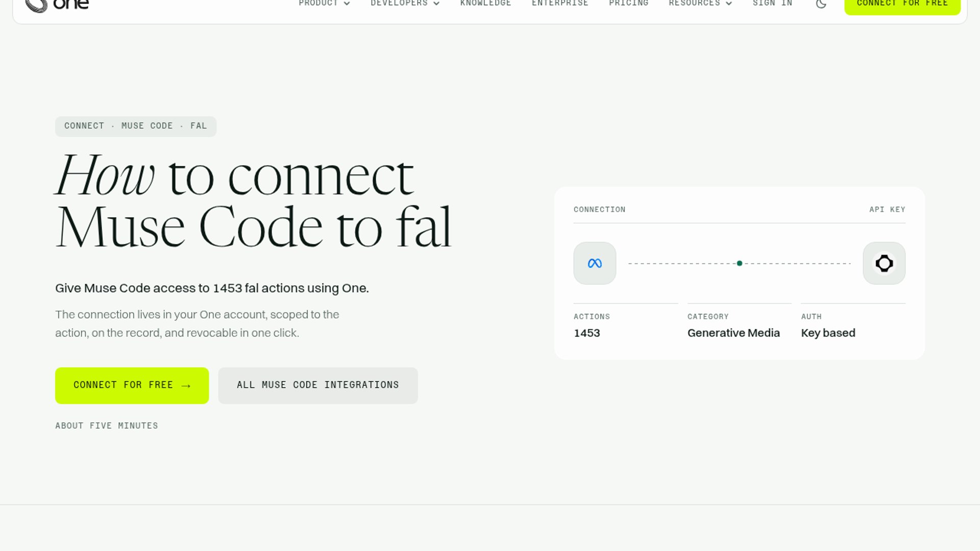Expand the Developers dropdown menu
Viewport: 980px width, 551px height.
tap(405, 4)
